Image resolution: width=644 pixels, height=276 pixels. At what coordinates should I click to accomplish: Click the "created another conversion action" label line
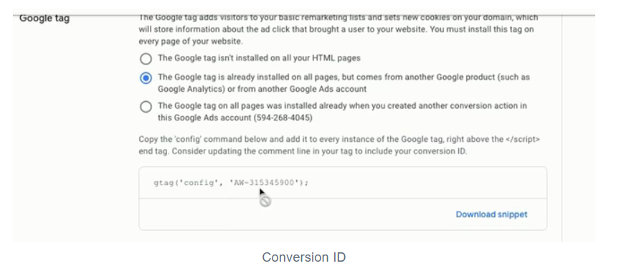tap(342, 106)
